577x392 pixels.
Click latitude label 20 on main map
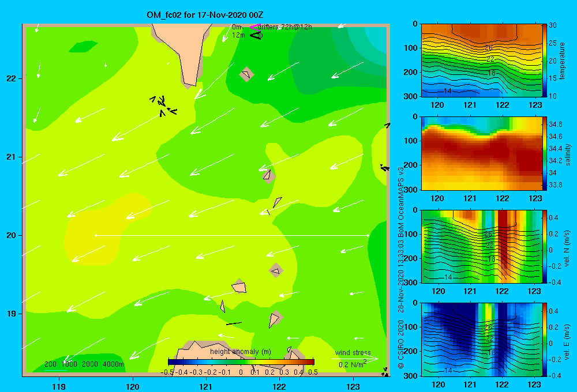click(x=12, y=235)
